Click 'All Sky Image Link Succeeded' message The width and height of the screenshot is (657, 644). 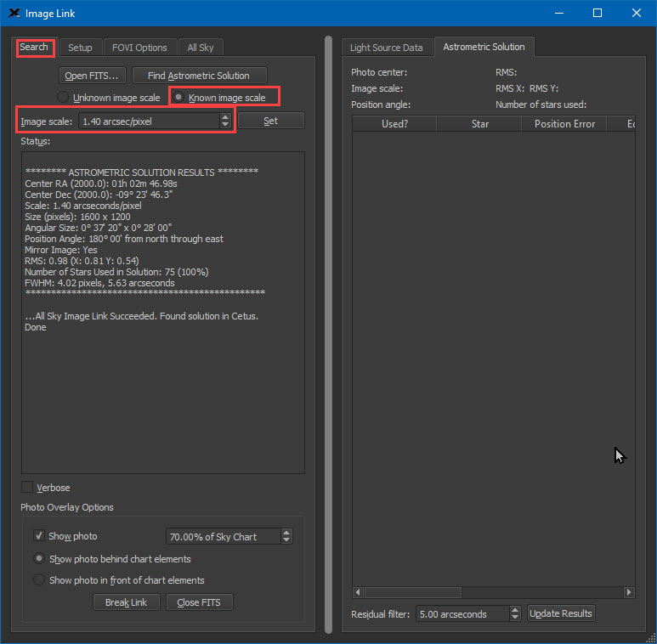142,316
